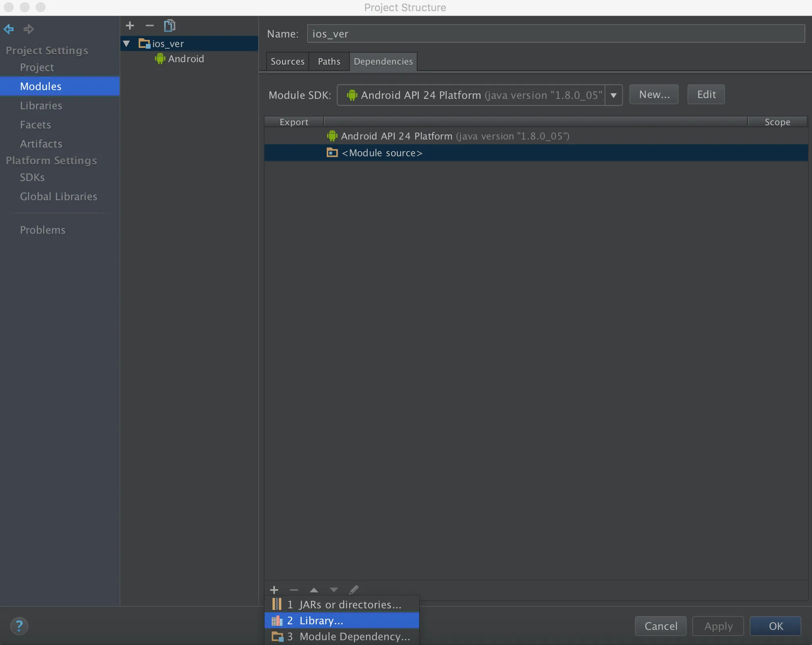Open the Module SDK dropdown
The width and height of the screenshot is (812, 645).
(614, 95)
